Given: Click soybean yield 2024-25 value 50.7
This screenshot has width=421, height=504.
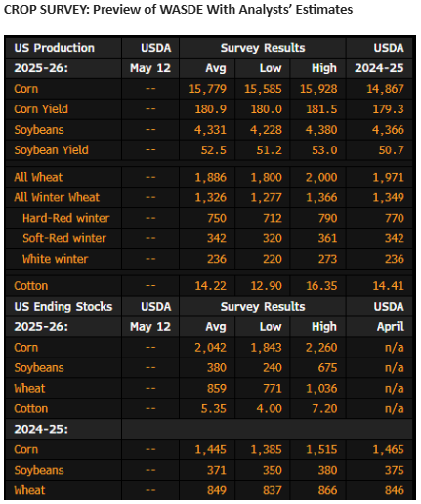Looking at the screenshot, I should (x=391, y=150).
